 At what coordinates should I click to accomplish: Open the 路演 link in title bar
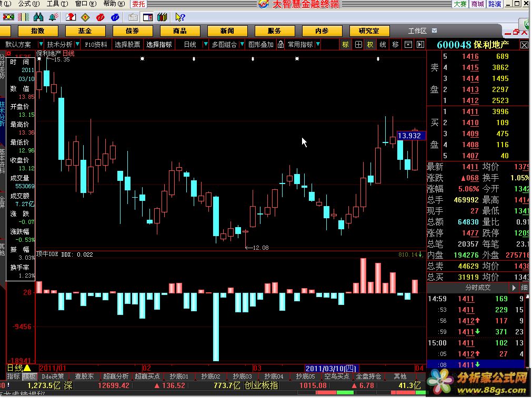(x=495, y=4)
